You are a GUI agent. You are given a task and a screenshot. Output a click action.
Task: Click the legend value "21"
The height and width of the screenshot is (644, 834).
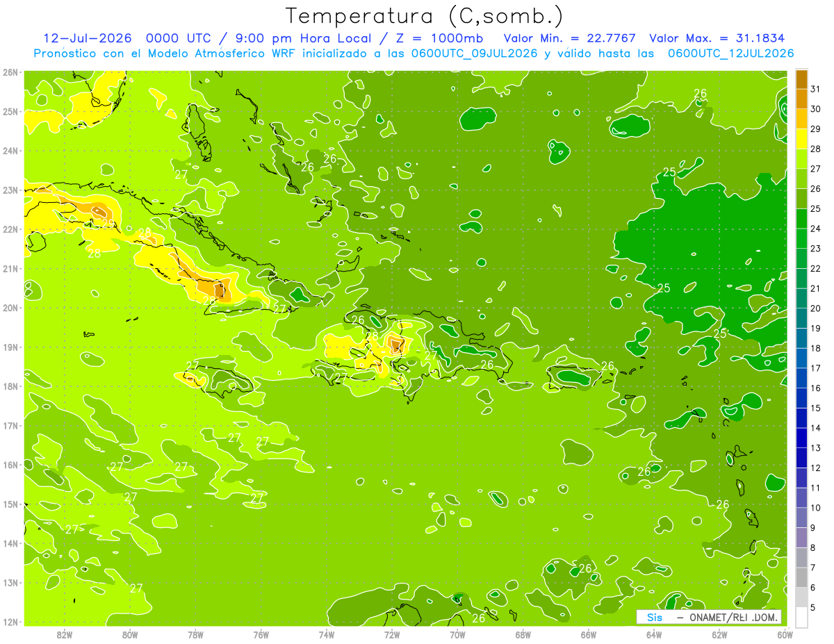816,288
